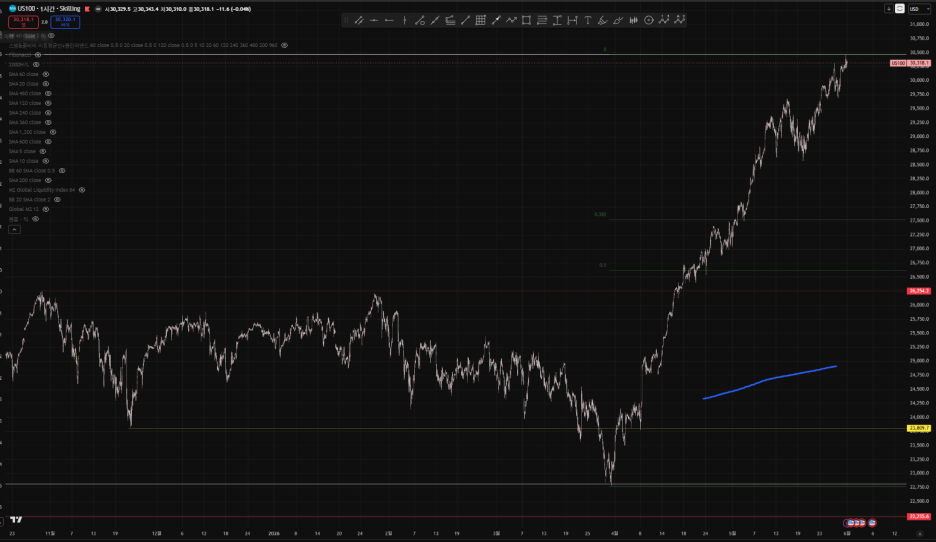Image resolution: width=936 pixels, height=542 pixels.
Task: Collapse the indicator legend list
Action: 14,229
